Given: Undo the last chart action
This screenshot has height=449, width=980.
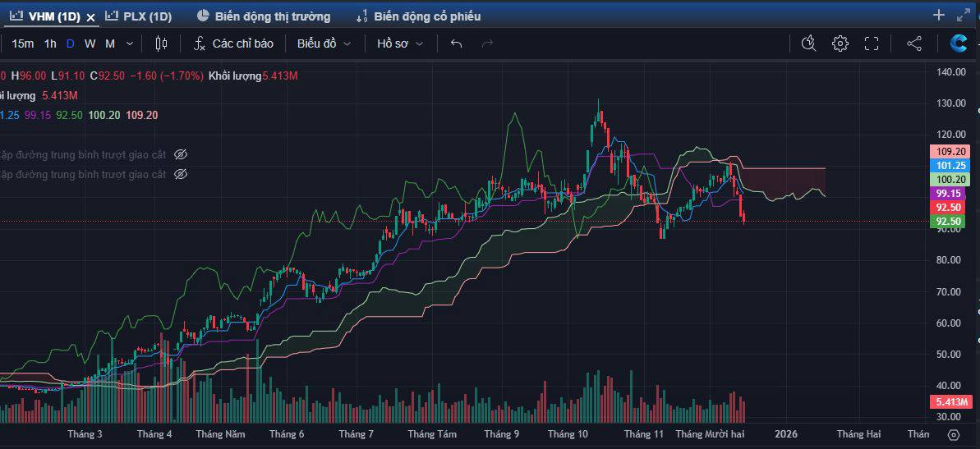Looking at the screenshot, I should pyautogui.click(x=457, y=44).
